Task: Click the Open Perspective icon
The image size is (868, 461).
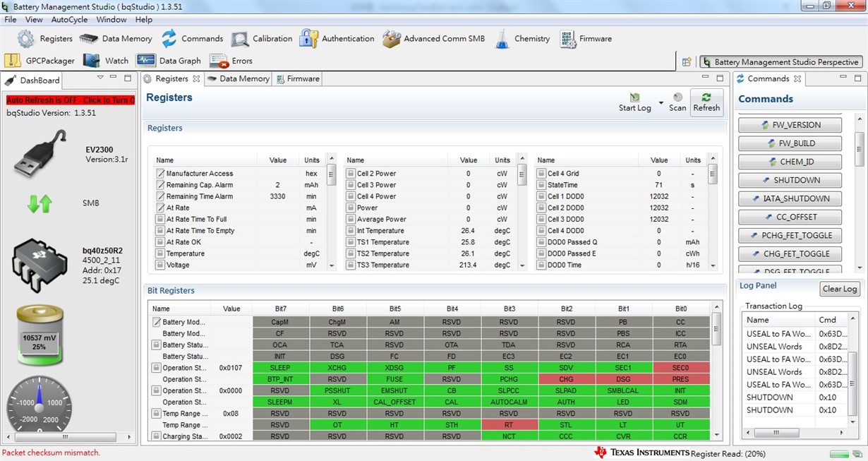Action: [x=687, y=62]
